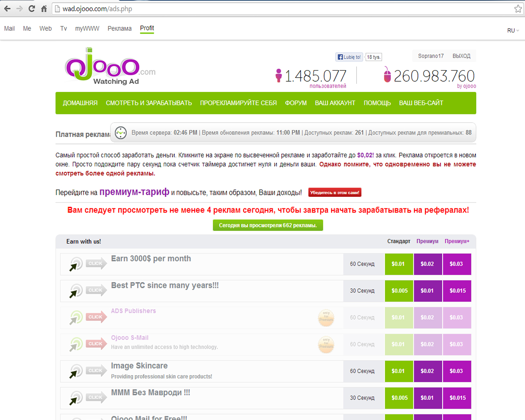Open the RU language dropdown
This screenshot has width=525, height=420.
click(x=513, y=30)
